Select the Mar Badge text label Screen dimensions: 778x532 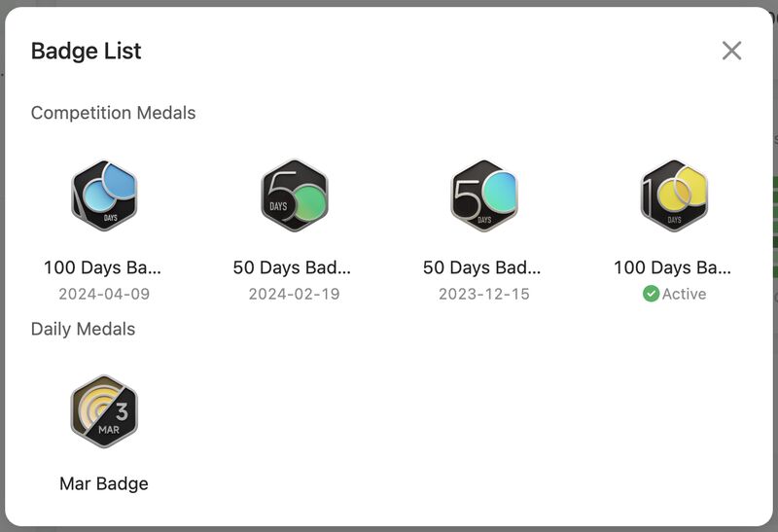[x=104, y=483]
